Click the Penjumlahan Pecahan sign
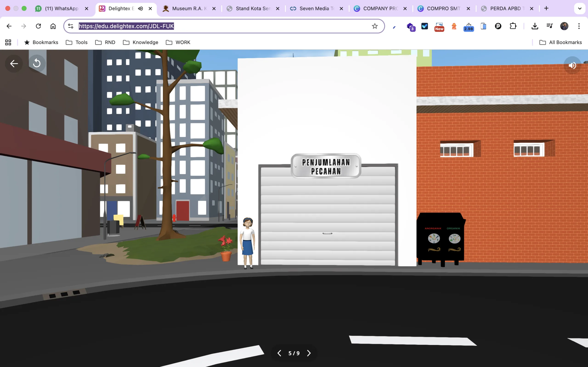The image size is (588, 367). 326,166
